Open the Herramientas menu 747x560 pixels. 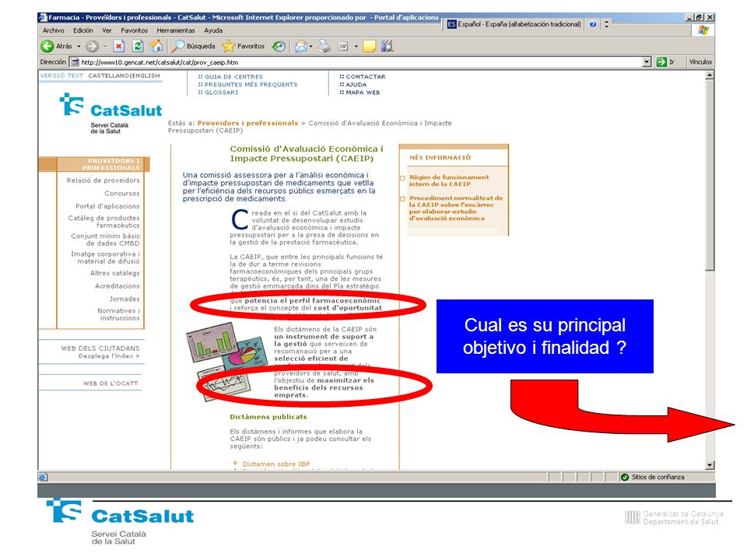click(x=176, y=30)
